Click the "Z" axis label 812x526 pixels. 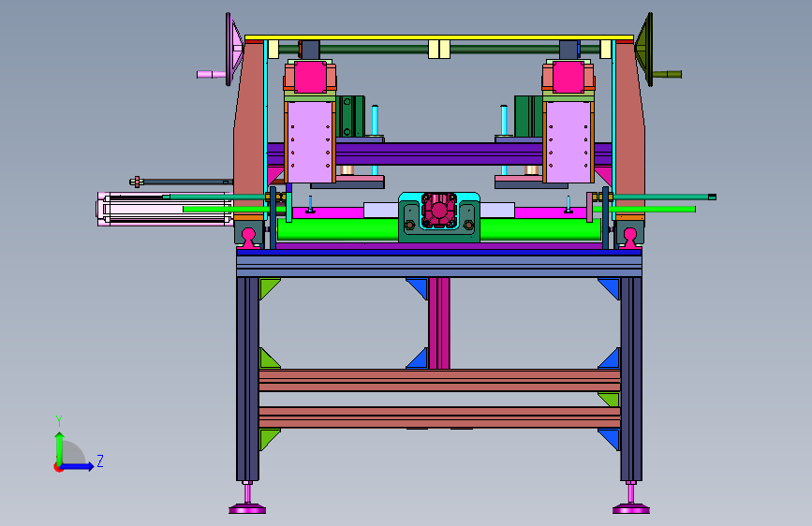tap(100, 460)
